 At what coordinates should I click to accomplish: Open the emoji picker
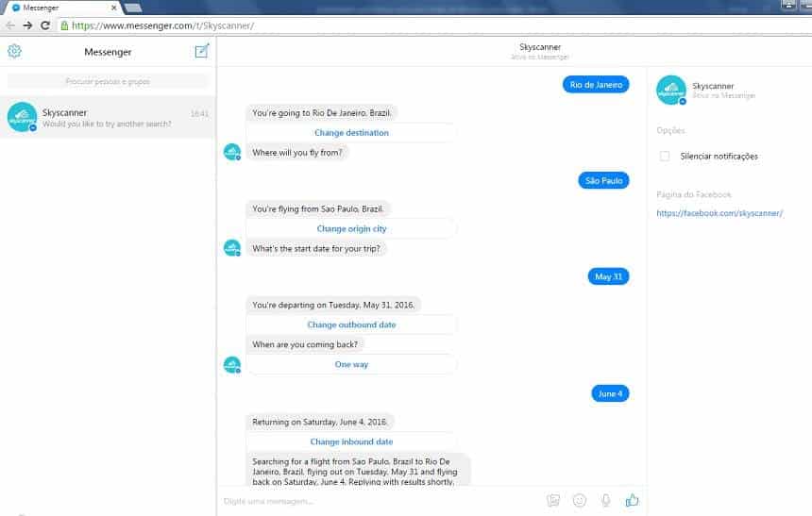click(580, 500)
